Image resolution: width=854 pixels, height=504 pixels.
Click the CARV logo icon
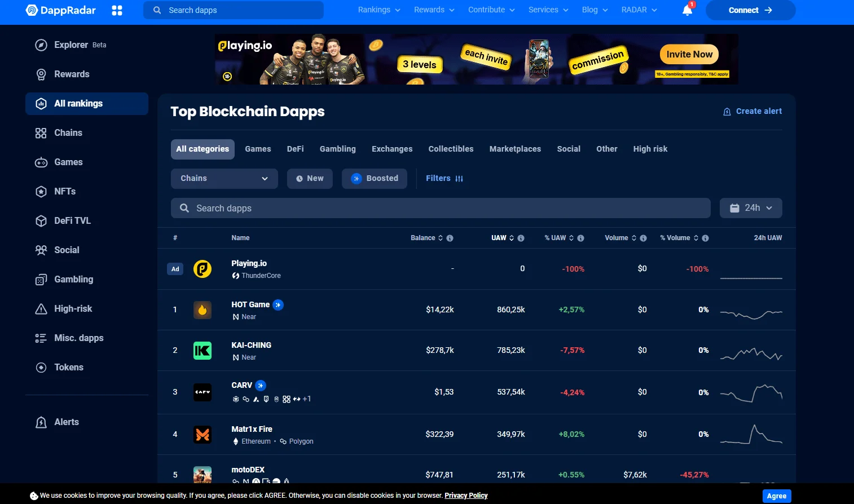point(203,392)
